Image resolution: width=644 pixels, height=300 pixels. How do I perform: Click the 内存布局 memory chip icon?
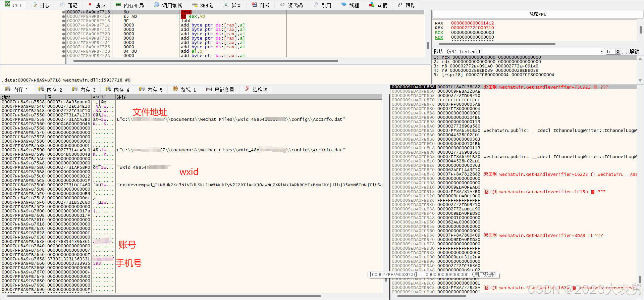pos(118,5)
